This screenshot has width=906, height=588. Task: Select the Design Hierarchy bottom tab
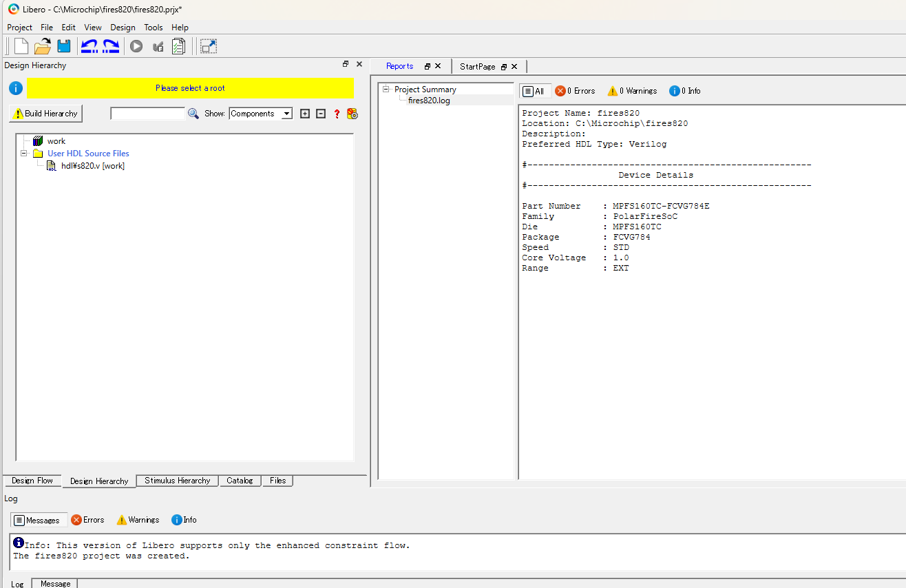99,481
